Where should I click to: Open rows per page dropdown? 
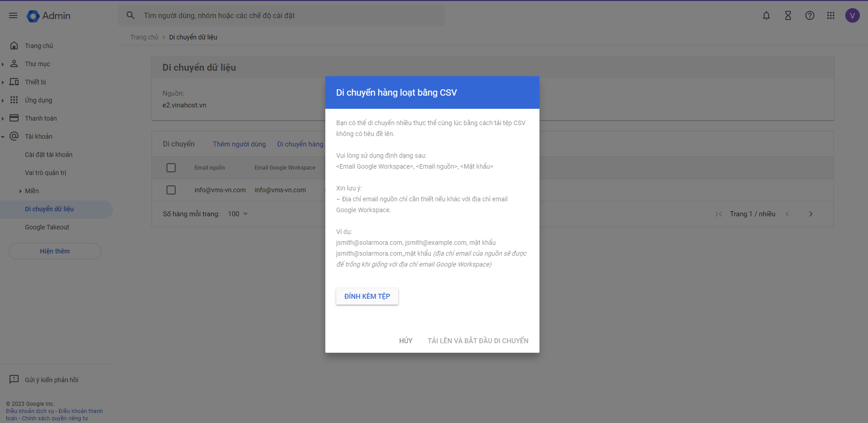[x=238, y=214]
